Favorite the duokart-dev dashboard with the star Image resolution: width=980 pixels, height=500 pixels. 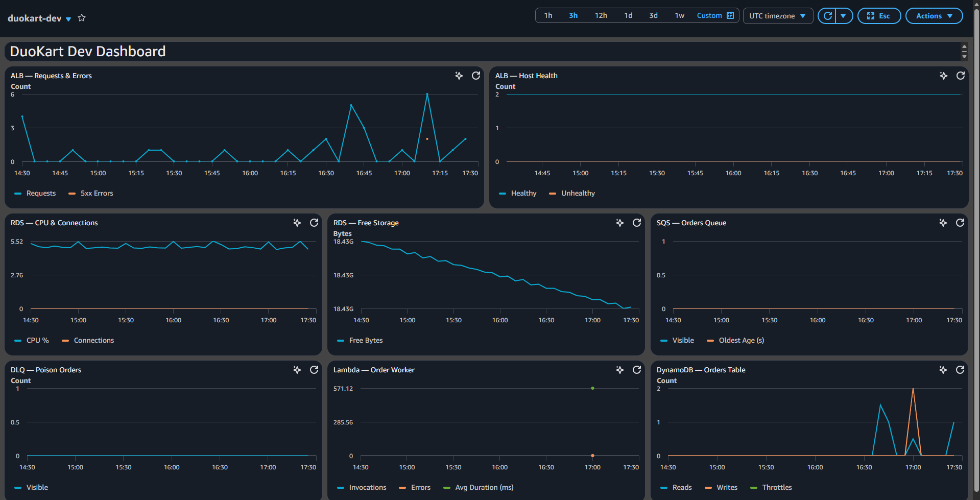click(82, 18)
